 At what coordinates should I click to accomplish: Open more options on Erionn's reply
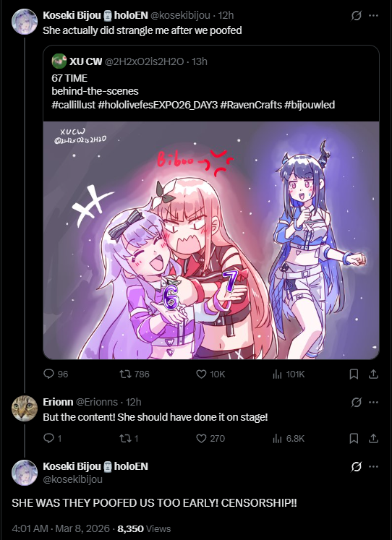(373, 402)
